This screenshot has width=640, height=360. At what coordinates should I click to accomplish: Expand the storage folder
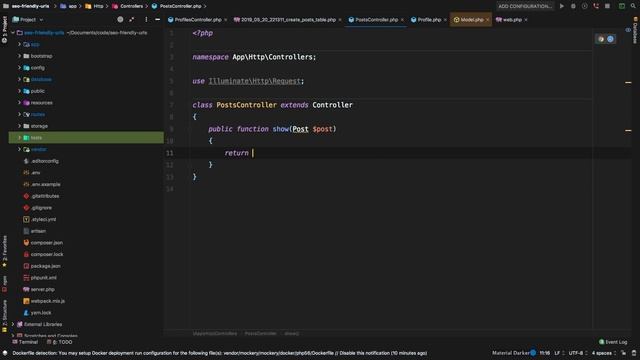tap(19, 126)
